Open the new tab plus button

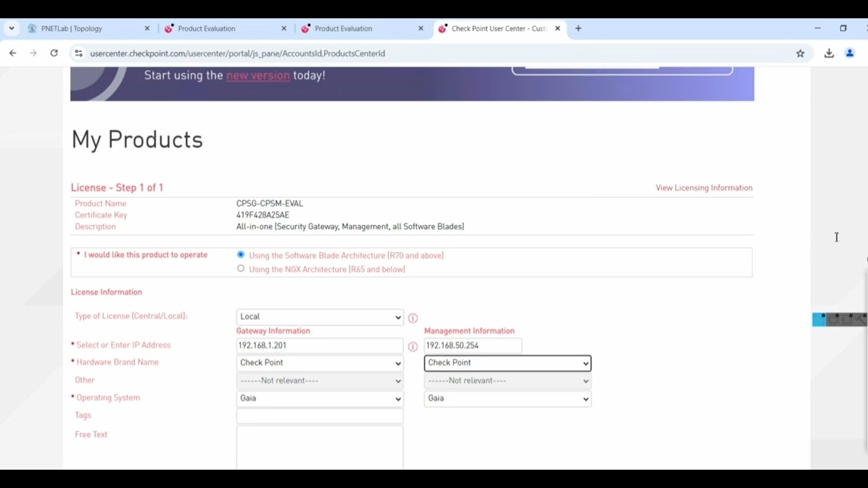(578, 28)
